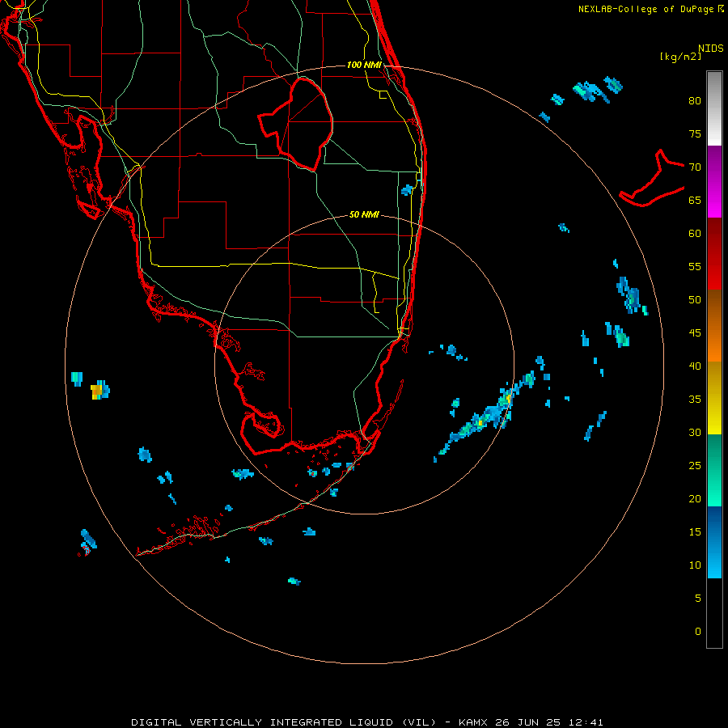This screenshot has width=728, height=728.
Task: Click the scale value 10
Action: (x=695, y=565)
